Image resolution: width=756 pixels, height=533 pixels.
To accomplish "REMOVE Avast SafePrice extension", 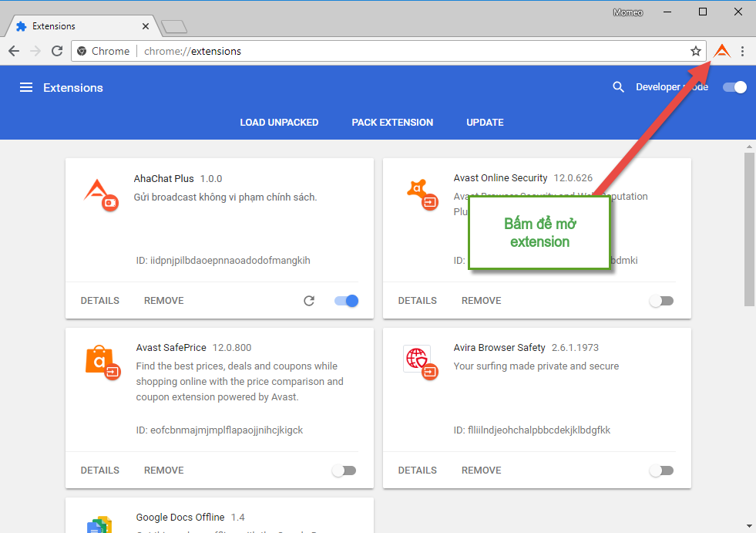I will (x=164, y=471).
